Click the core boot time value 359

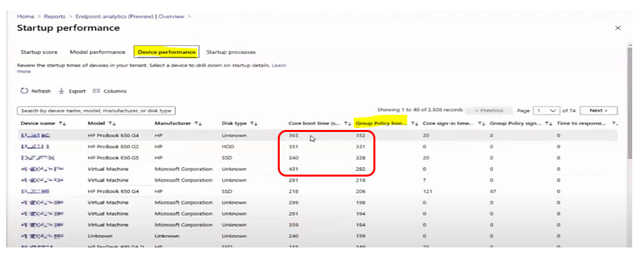point(294,225)
